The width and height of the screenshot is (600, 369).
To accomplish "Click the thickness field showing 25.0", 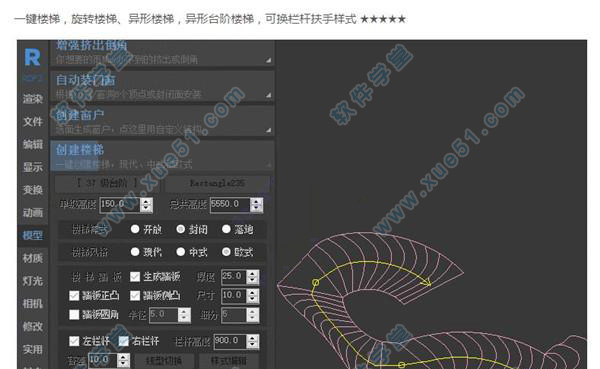I will coord(234,277).
